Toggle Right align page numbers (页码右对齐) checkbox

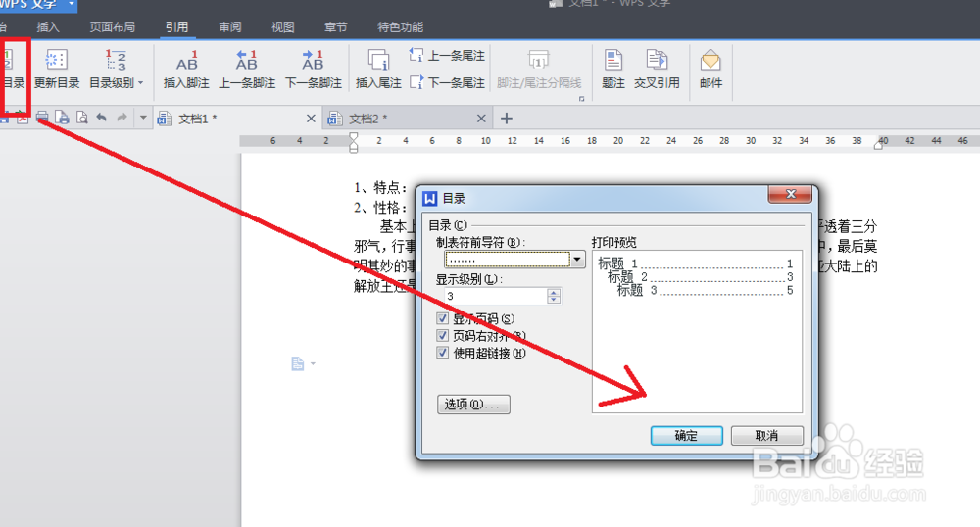443,336
